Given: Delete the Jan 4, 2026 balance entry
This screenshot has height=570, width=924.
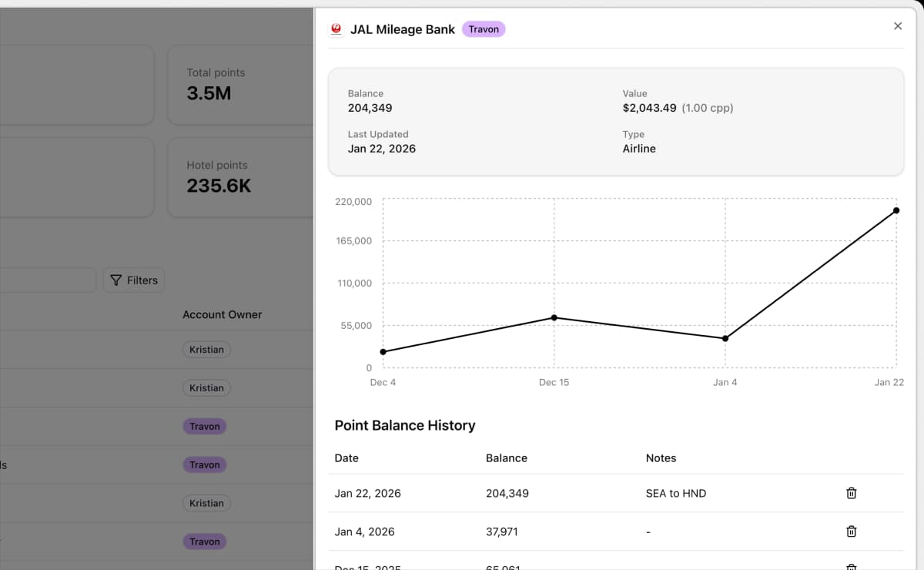Looking at the screenshot, I should click(851, 531).
